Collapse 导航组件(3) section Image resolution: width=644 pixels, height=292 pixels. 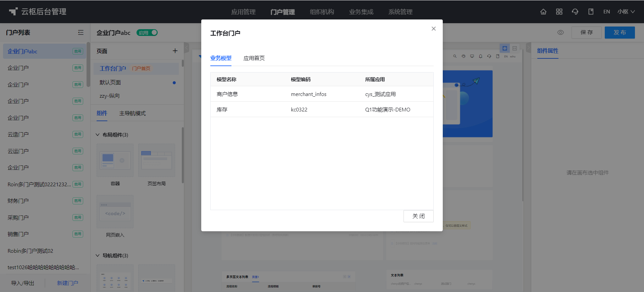[x=98, y=255]
